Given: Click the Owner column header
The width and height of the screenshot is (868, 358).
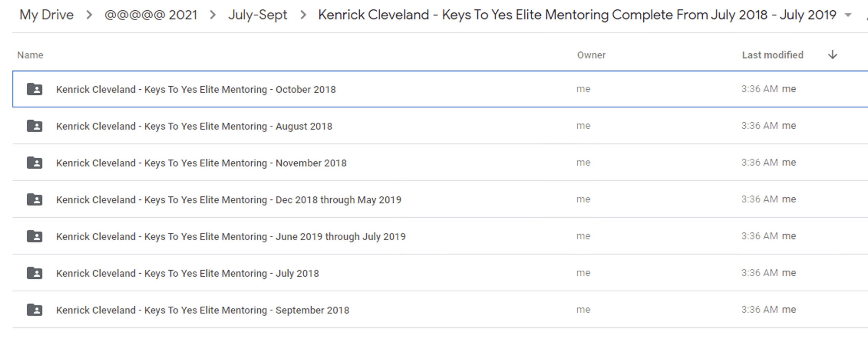Looking at the screenshot, I should pos(591,55).
